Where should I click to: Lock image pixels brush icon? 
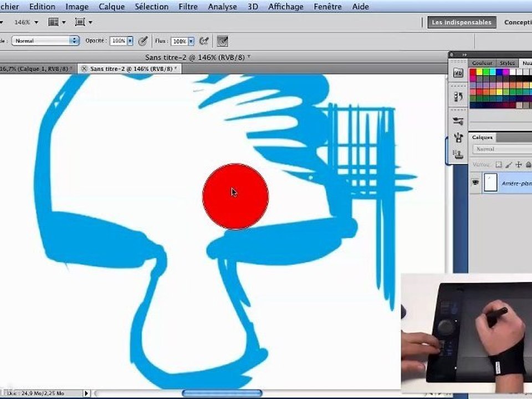click(x=508, y=165)
